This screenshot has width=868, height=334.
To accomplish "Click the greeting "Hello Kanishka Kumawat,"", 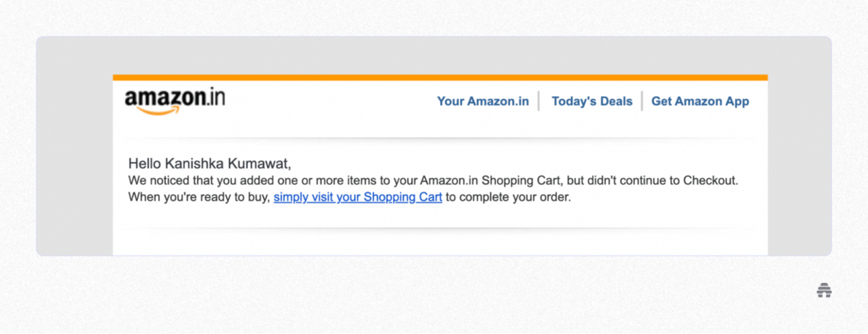I will click(210, 163).
